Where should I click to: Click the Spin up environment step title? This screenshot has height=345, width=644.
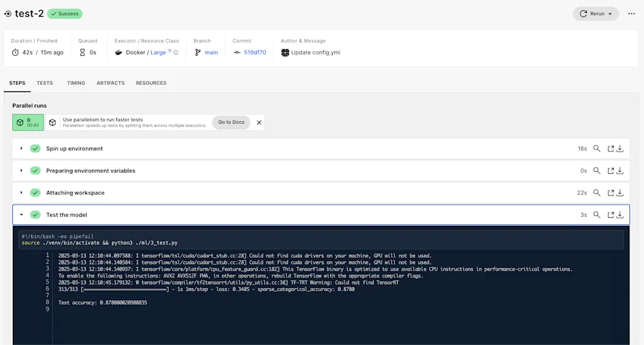[x=74, y=149]
